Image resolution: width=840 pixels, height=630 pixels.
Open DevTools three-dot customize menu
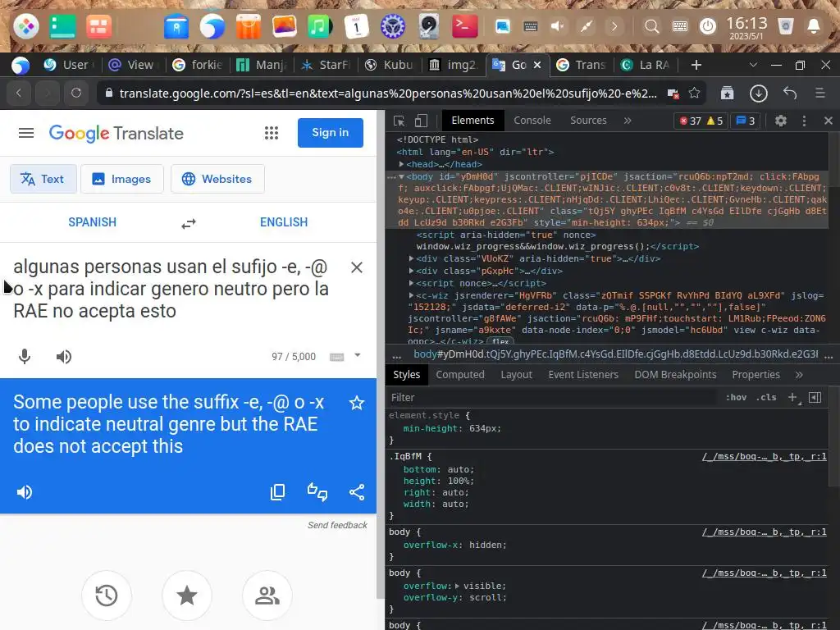point(804,121)
